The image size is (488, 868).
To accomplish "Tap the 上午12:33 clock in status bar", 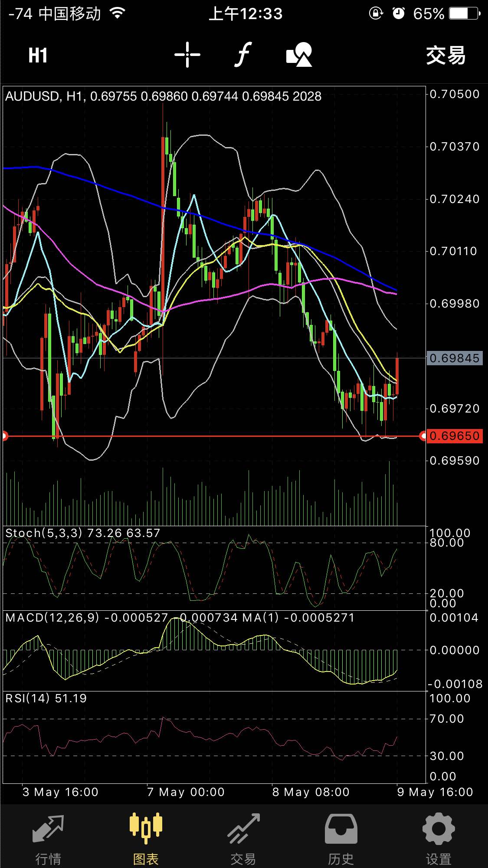I will point(246,14).
